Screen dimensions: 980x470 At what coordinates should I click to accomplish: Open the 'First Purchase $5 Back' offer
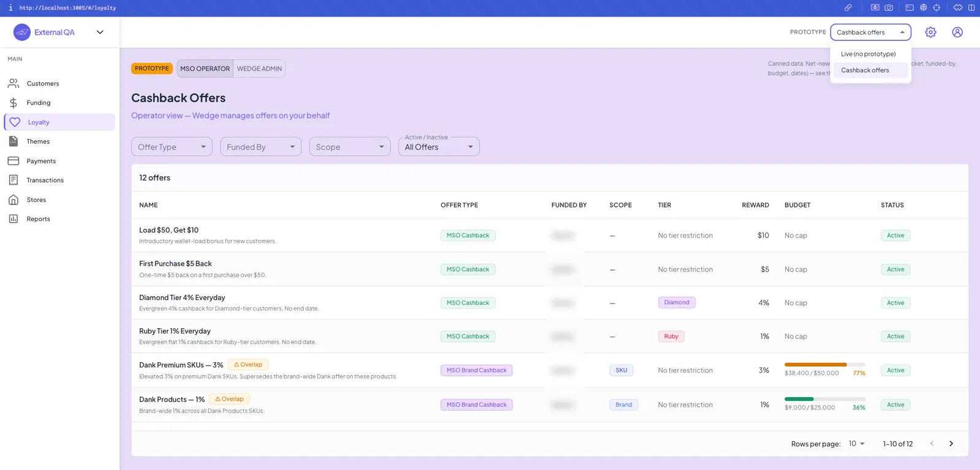click(x=175, y=264)
